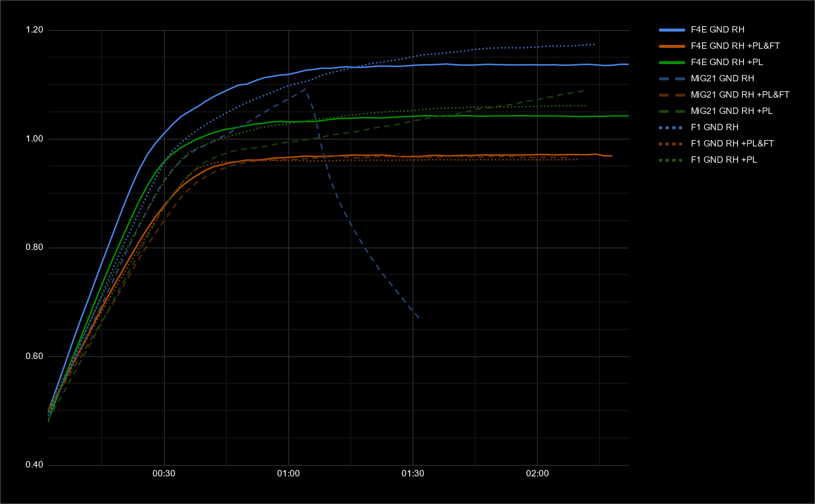815x504 pixels.
Task: Click the 01:00 time axis label
Action: (x=288, y=473)
